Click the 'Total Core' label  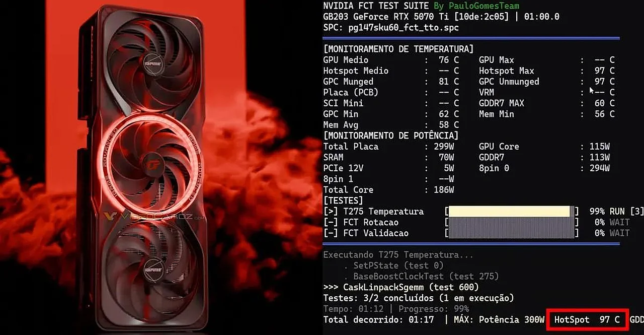pyautogui.click(x=348, y=190)
